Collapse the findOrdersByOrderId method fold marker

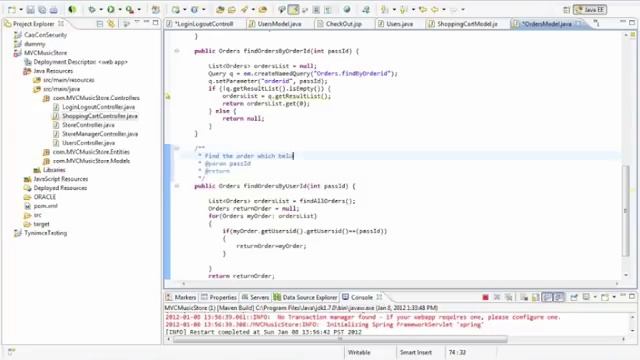click(x=177, y=51)
